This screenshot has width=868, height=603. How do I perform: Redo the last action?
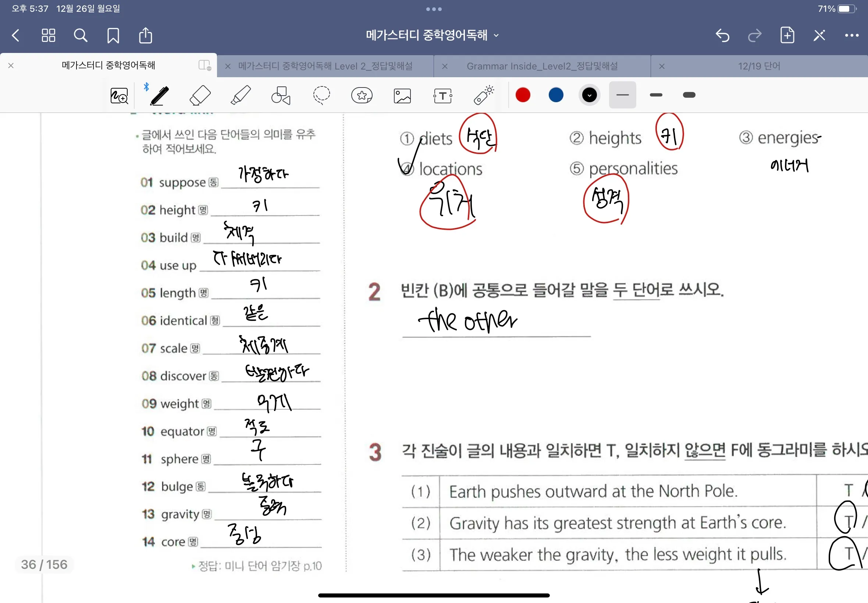(x=755, y=36)
